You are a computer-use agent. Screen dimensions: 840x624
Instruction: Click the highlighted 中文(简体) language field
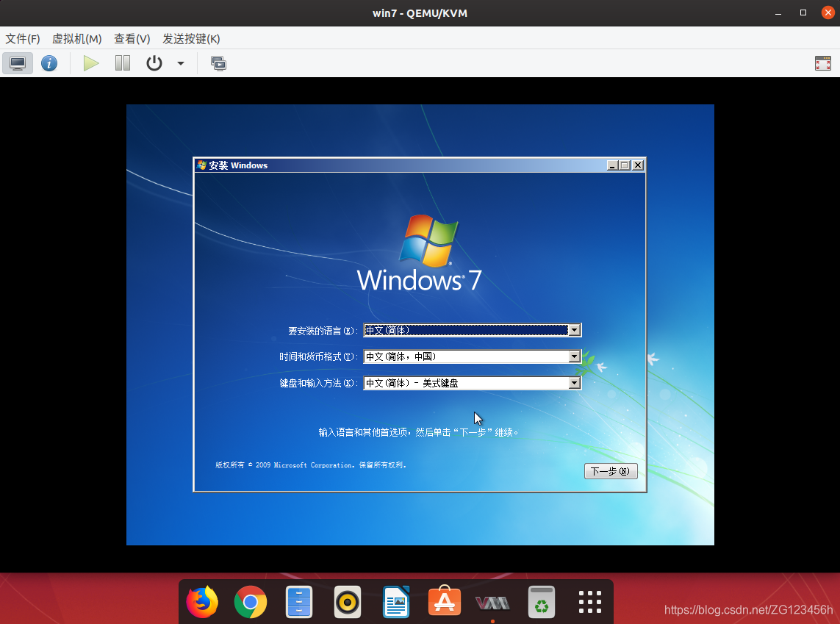(x=472, y=330)
